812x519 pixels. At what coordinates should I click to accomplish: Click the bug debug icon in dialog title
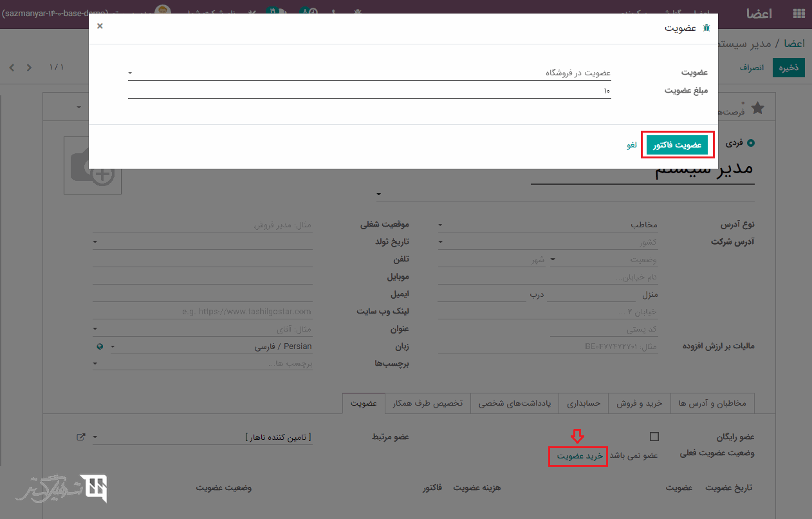pos(706,28)
